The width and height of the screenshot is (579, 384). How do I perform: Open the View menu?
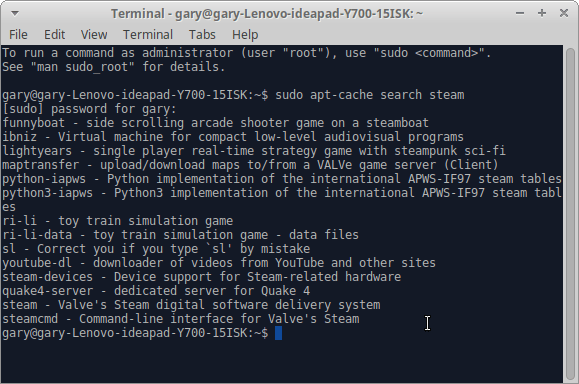pyautogui.click(x=94, y=35)
